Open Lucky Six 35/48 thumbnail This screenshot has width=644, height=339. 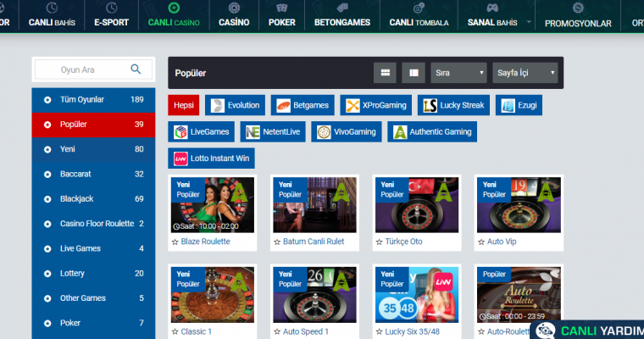(x=416, y=295)
